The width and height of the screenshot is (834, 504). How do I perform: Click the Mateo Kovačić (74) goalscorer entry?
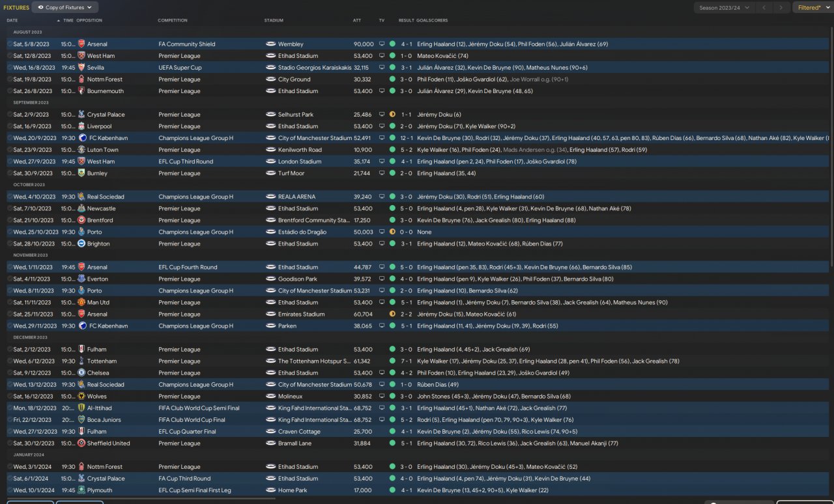click(x=442, y=56)
